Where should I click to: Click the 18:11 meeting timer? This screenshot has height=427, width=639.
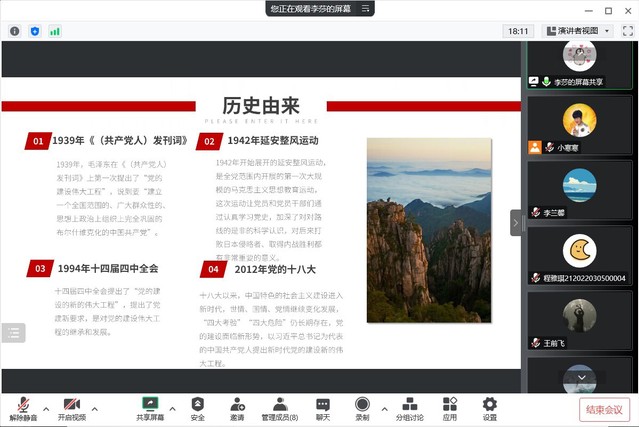point(518,31)
